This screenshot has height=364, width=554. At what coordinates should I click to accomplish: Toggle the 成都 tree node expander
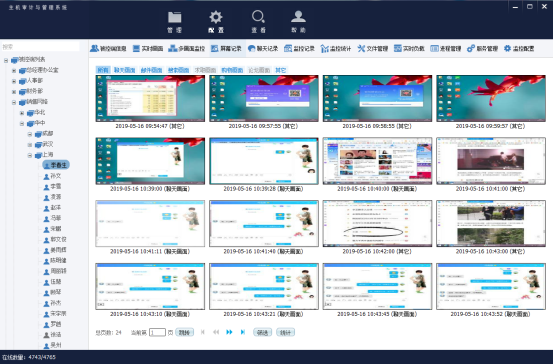(x=30, y=135)
